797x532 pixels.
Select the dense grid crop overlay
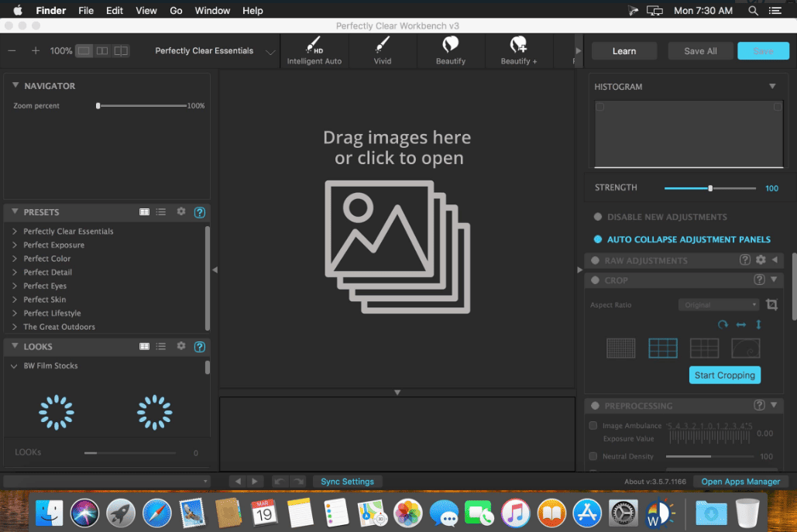point(621,348)
